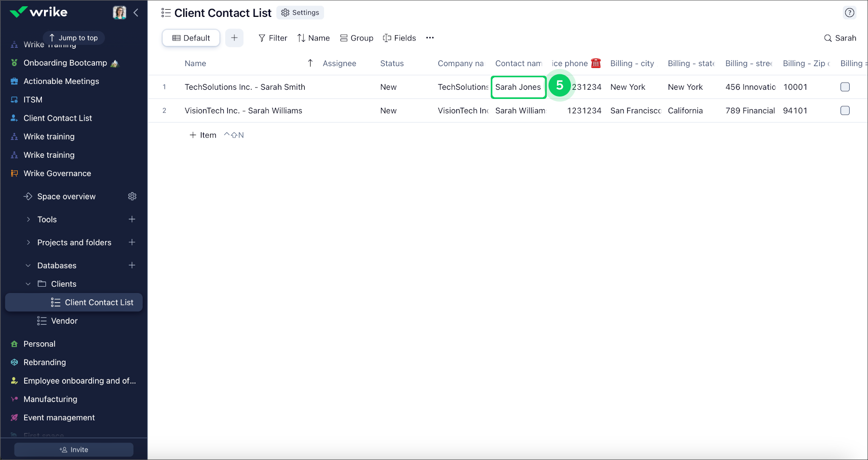Viewport: 868px width, 460px height.
Task: Open Settings next to Client Contact List title
Action: 300,13
